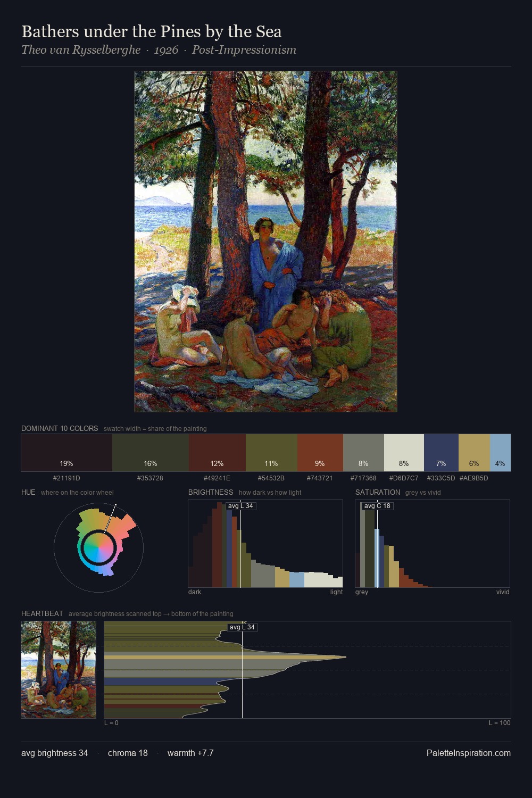Pick the #743721 rust swatch at 9%
This screenshot has height=798, width=532.
click(320, 453)
